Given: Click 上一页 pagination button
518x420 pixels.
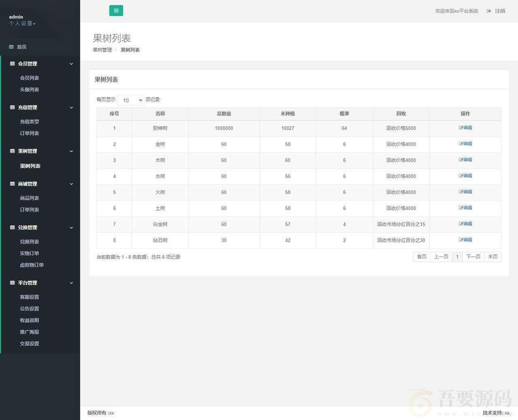Looking at the screenshot, I should tap(441, 257).
